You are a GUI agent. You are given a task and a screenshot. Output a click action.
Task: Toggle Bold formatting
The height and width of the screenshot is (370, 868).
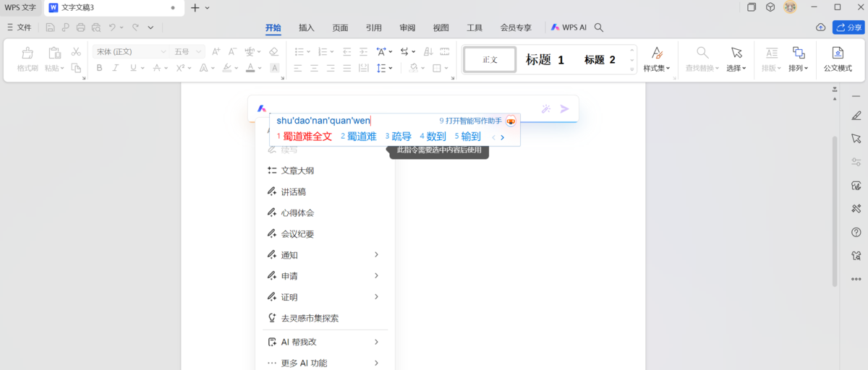99,69
